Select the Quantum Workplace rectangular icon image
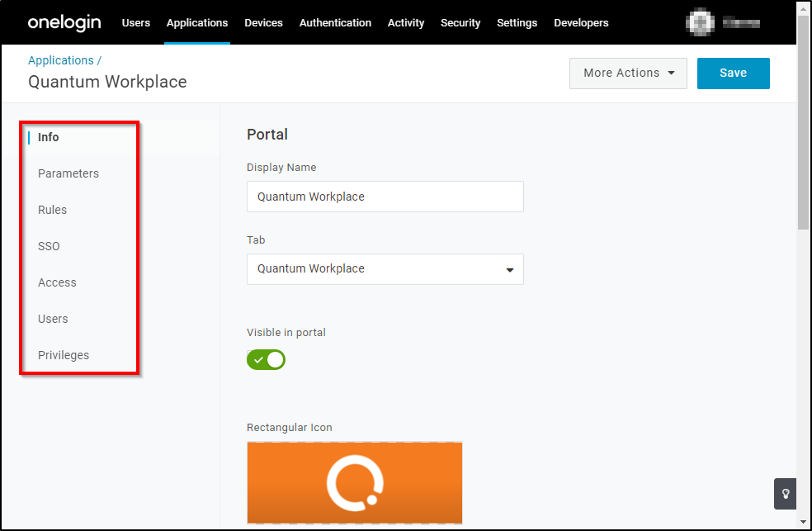 (354, 483)
